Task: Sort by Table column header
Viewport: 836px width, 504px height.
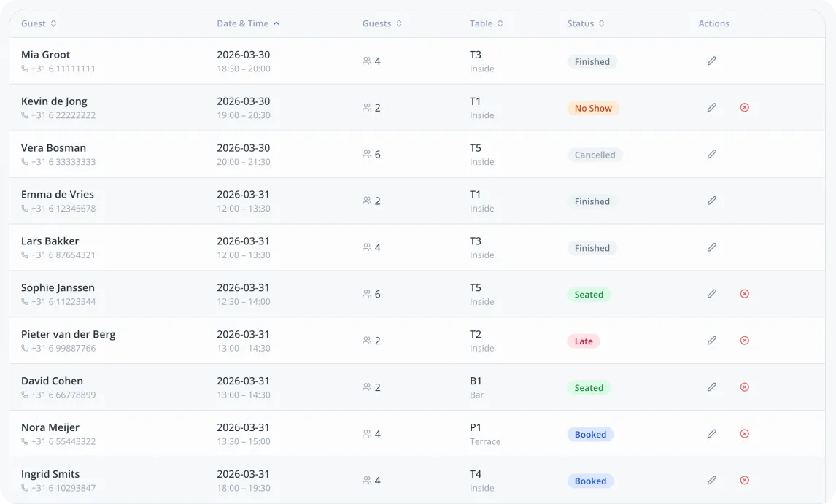Action: coord(486,23)
